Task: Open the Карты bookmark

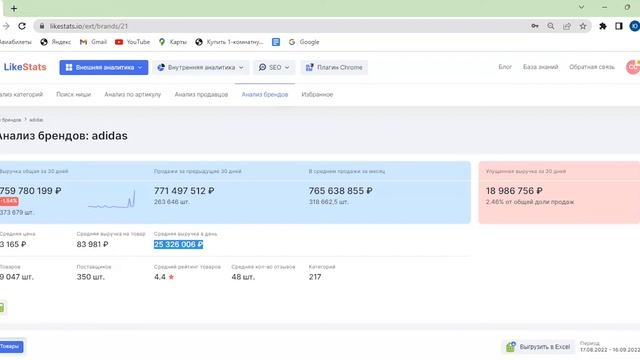Action: [172, 42]
